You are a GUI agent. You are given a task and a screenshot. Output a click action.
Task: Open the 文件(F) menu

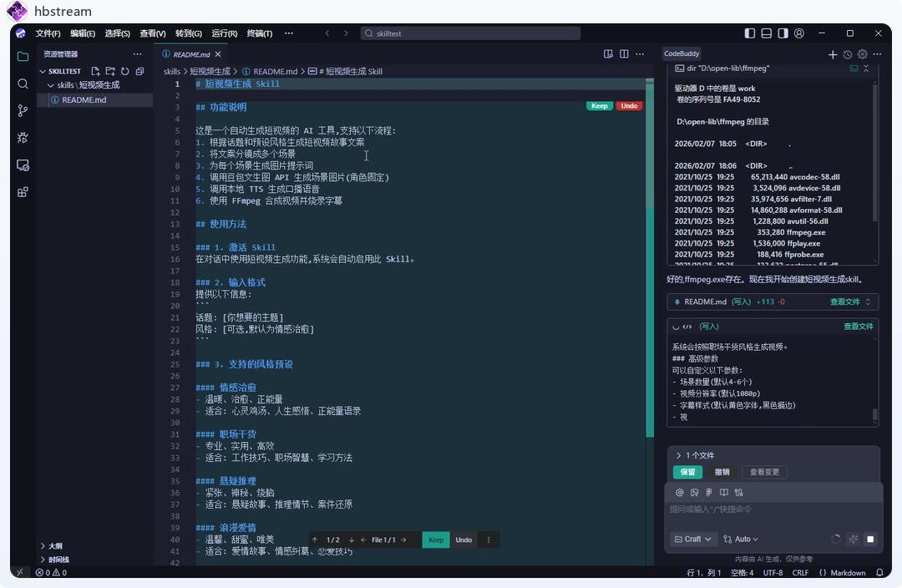48,33
